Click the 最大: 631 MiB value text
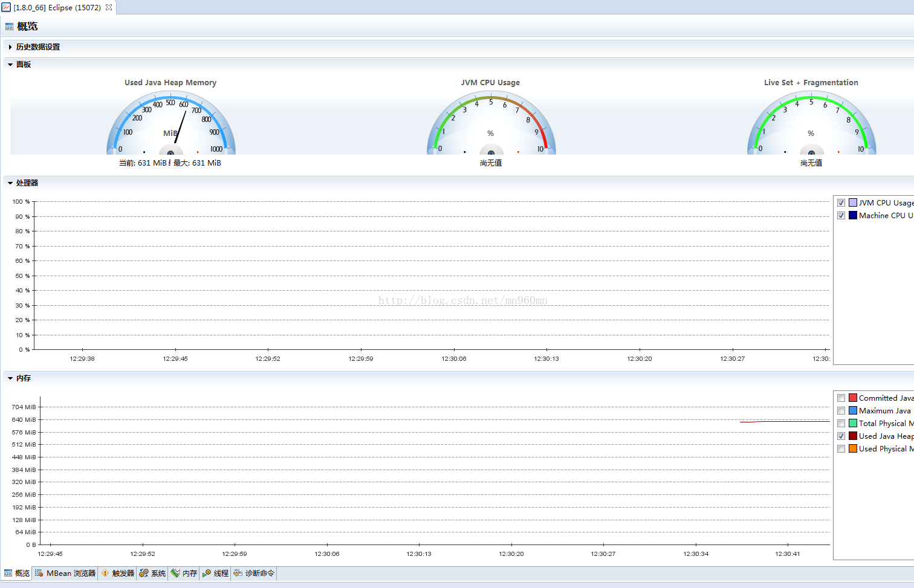The width and height of the screenshot is (914, 588). pos(197,163)
